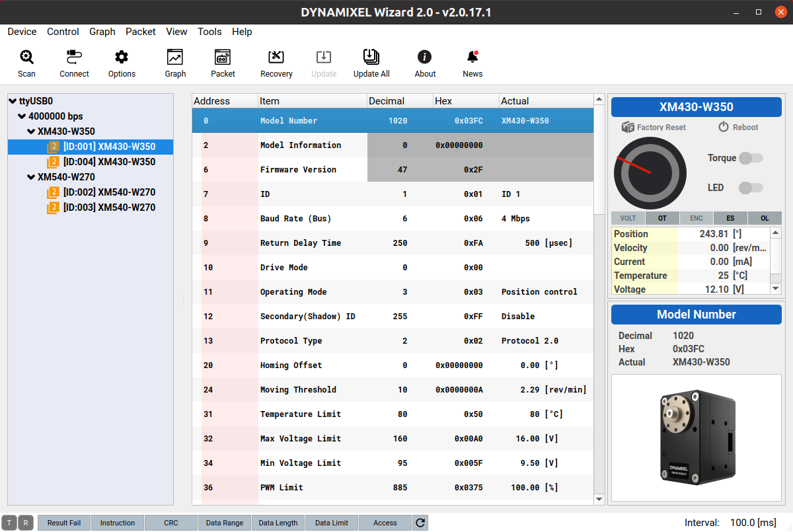Click the Connect toolbar icon
793x532 pixels.
(x=74, y=57)
